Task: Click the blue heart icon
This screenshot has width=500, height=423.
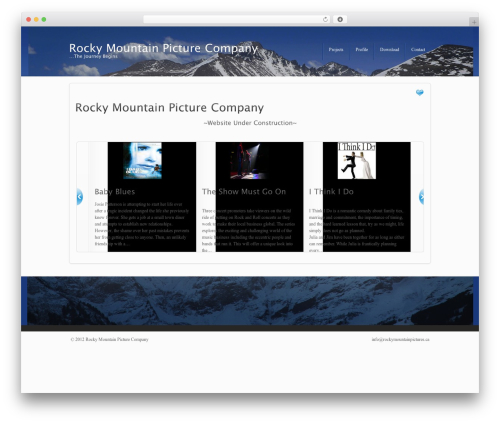Action: (420, 92)
